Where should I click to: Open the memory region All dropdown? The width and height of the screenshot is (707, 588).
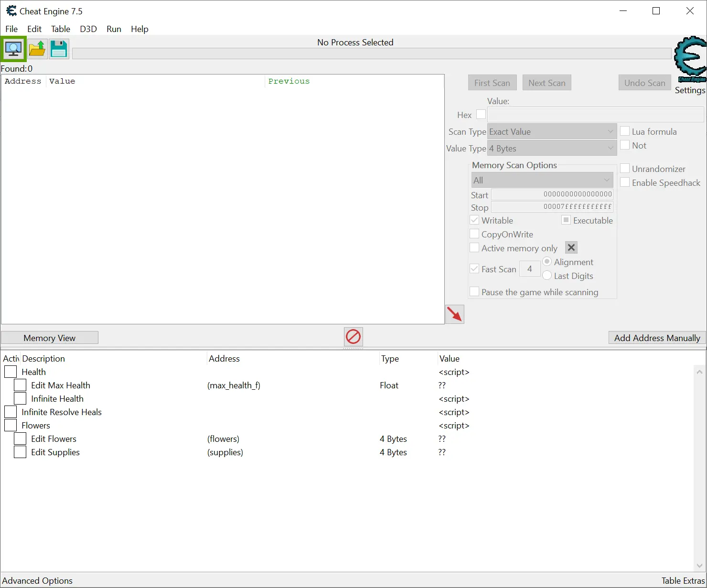pos(542,180)
